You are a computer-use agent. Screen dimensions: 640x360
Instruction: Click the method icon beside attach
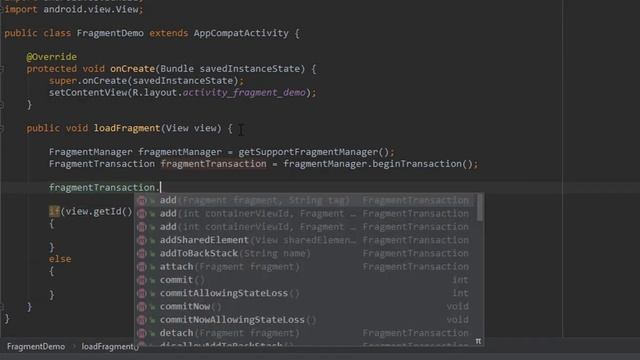click(x=142, y=267)
